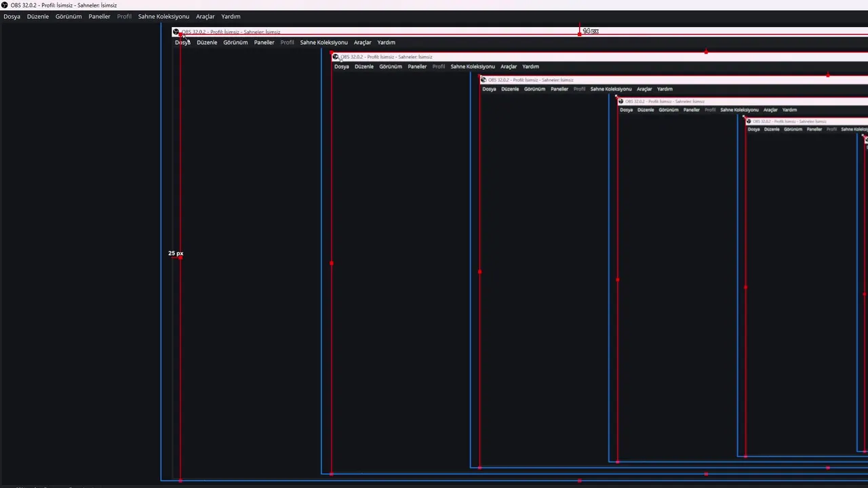
Task: Open Sahne Koleksiyonu in the main menu bar
Action: click(163, 16)
